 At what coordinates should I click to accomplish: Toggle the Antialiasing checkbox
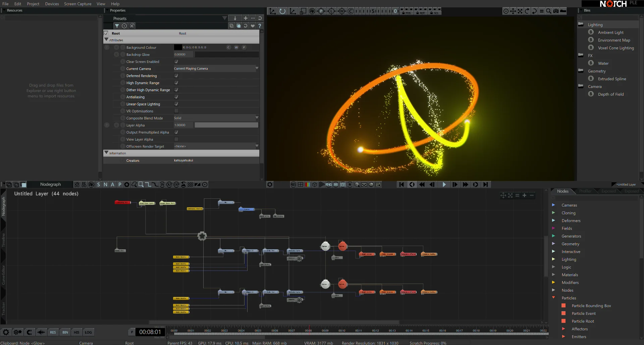point(176,97)
